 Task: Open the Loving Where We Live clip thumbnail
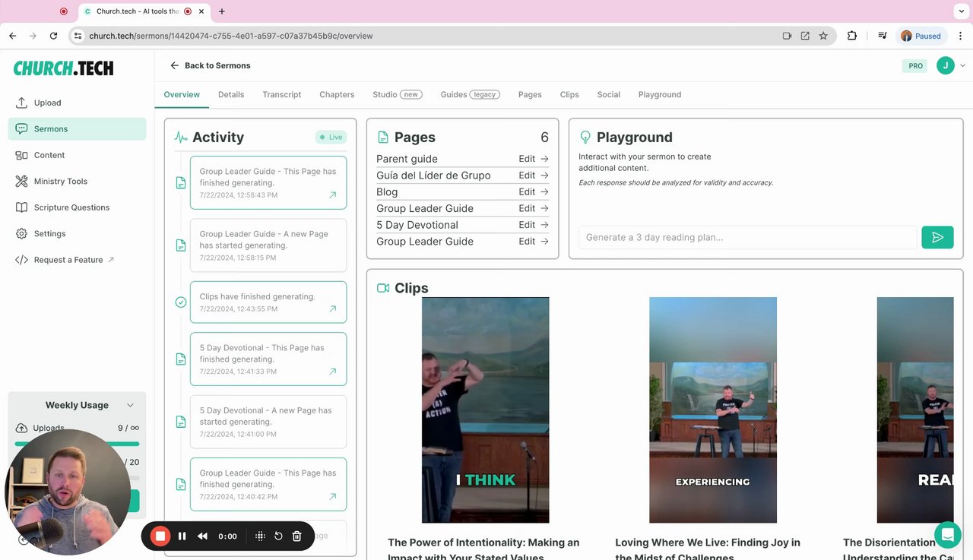point(713,410)
